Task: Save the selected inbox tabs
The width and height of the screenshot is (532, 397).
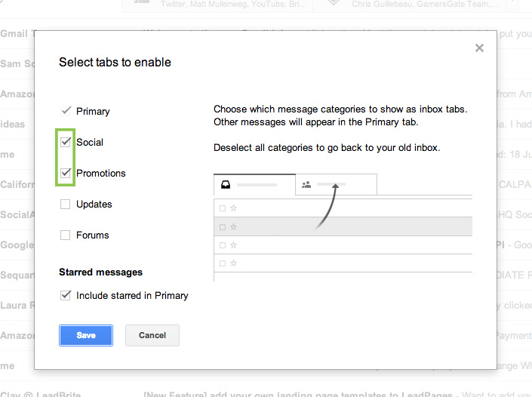Action: [x=86, y=335]
